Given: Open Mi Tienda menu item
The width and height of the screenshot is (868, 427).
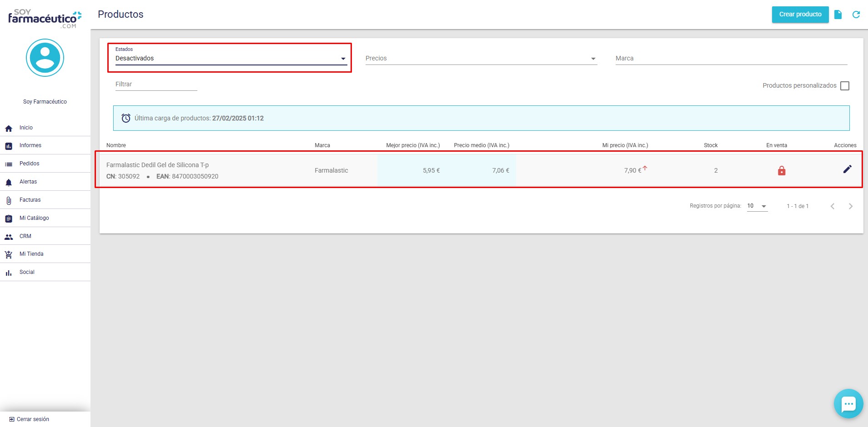Looking at the screenshot, I should coord(45,254).
